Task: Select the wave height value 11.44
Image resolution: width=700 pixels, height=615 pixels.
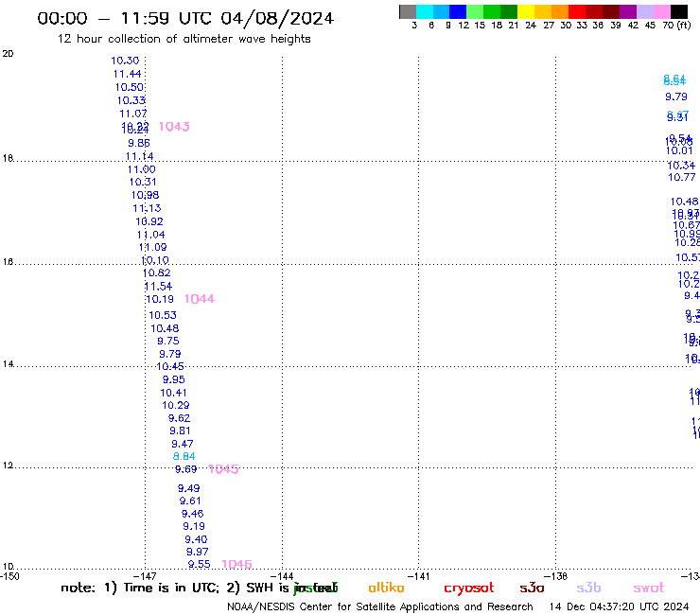Action: pos(128,74)
